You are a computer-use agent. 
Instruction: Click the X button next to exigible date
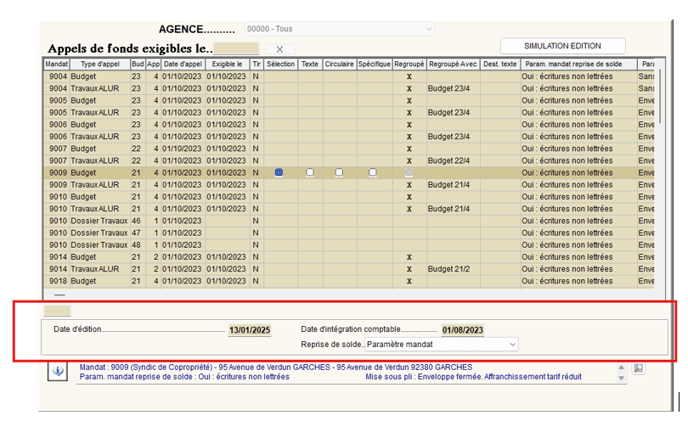279,49
